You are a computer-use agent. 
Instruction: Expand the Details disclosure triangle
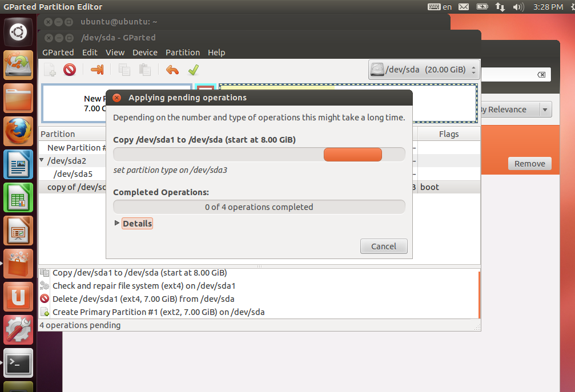[x=116, y=223]
